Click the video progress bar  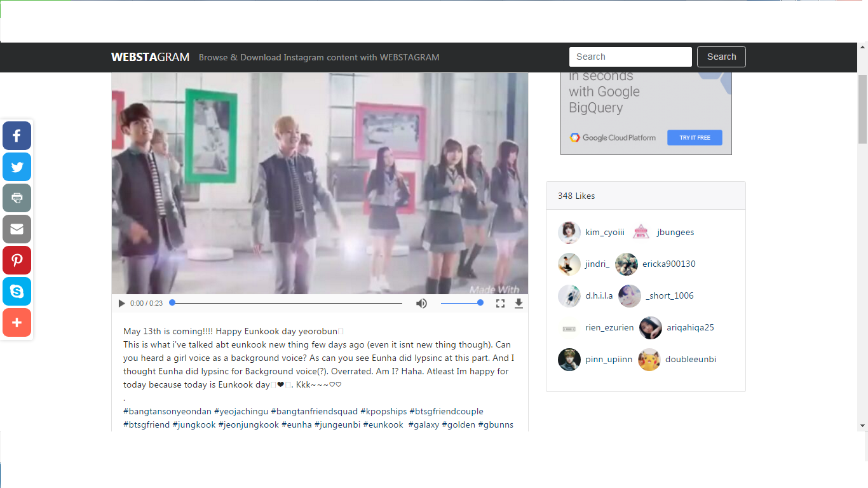click(286, 303)
